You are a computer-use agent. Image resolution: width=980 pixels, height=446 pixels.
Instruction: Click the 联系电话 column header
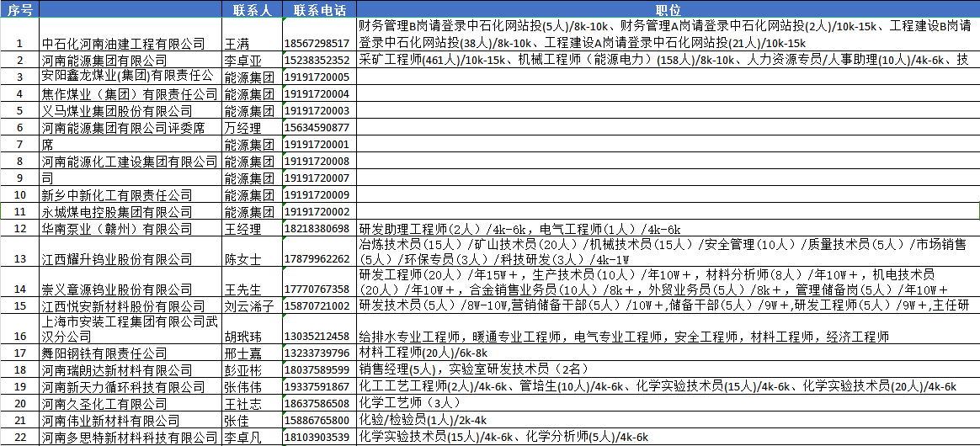tap(319, 9)
